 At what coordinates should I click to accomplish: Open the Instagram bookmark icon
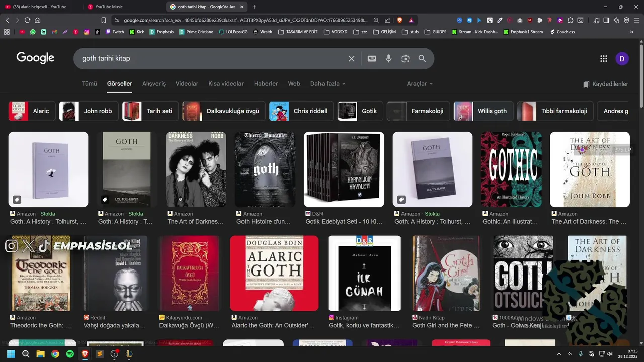(87, 32)
